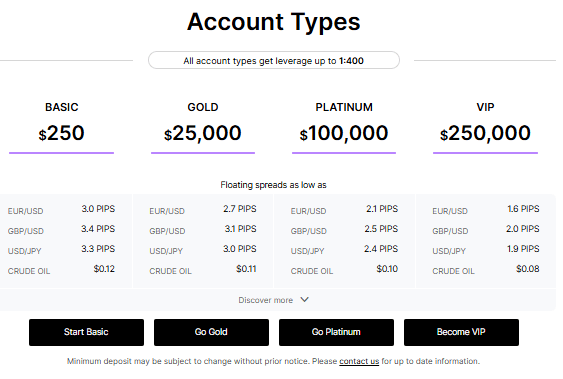Click the $25,000 minimum deposit amount
Viewport: 563px width, 379px height.
click(x=203, y=133)
